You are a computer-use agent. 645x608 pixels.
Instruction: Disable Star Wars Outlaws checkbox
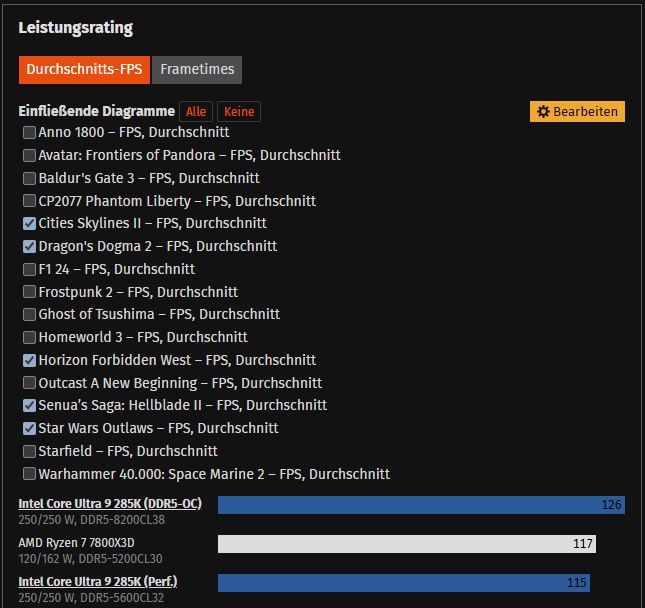tap(29, 428)
